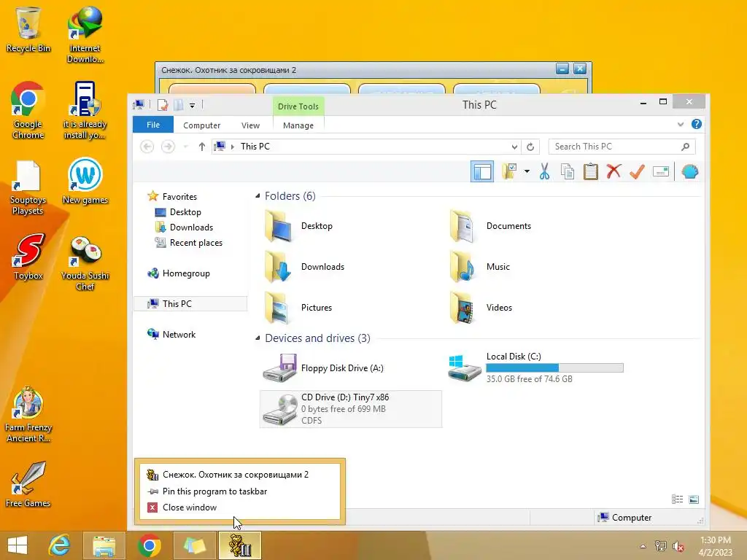The height and width of the screenshot is (560, 747).
Task: Click File Explorer taskbar button
Action: pos(104,545)
